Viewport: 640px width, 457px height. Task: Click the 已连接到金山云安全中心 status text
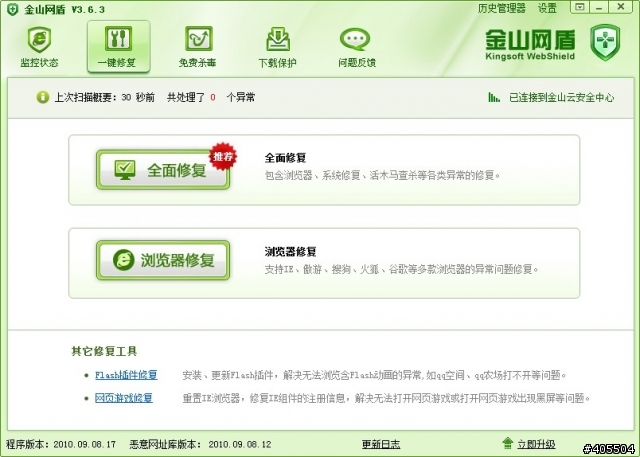pos(561,98)
